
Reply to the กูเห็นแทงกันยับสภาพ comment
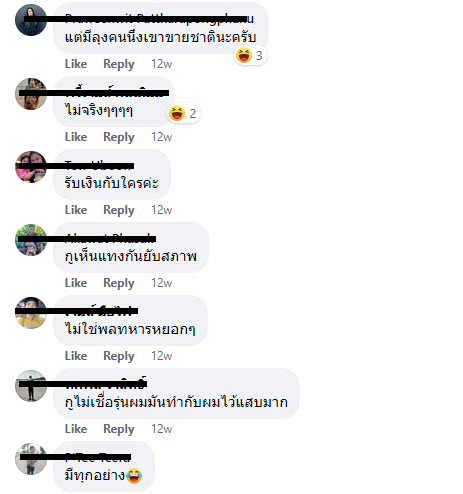(119, 283)
